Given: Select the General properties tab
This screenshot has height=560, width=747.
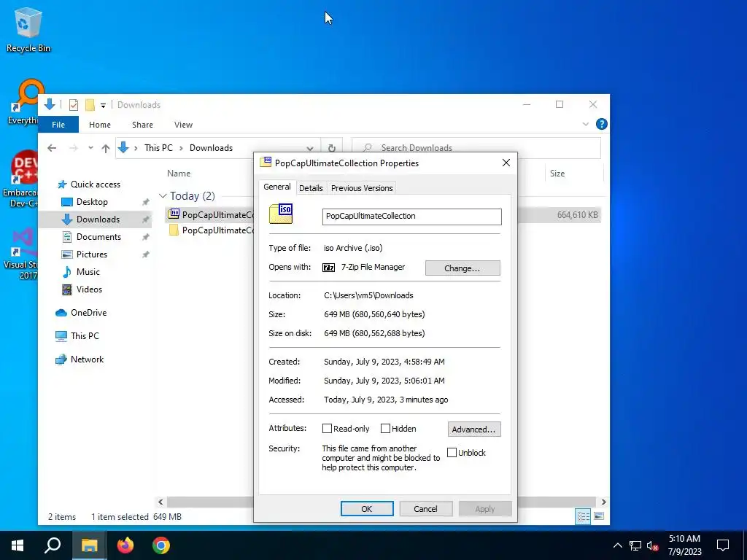Looking at the screenshot, I should 277,187.
